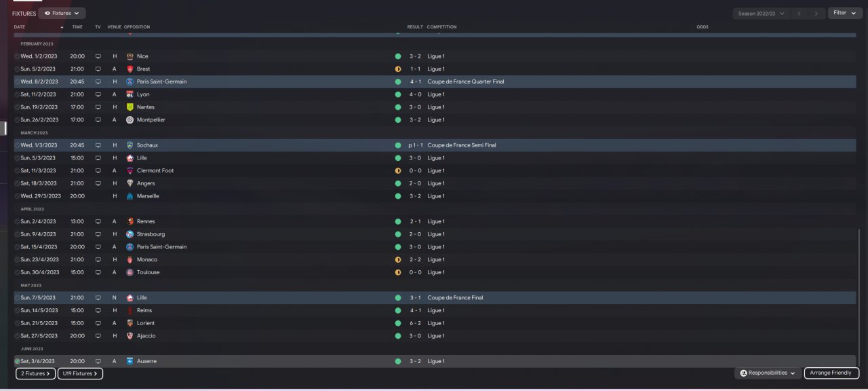This screenshot has height=391, width=868.
Task: Toggle the circle checkbox beside Wed, 1/2/2023
Action: click(18, 56)
